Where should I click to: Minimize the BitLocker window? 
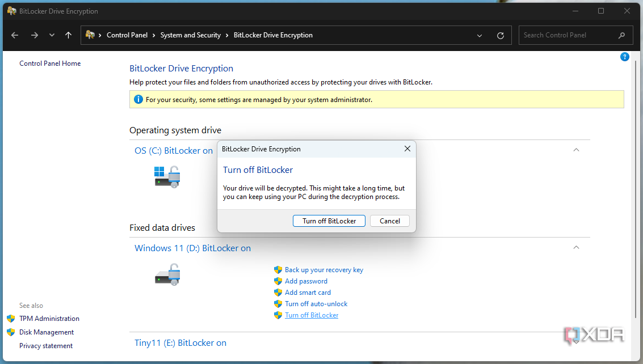click(575, 11)
